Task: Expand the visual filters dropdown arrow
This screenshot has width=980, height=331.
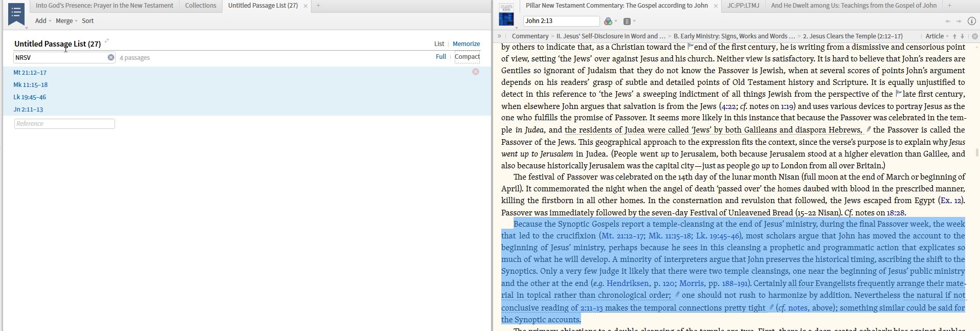Action: pos(616,21)
